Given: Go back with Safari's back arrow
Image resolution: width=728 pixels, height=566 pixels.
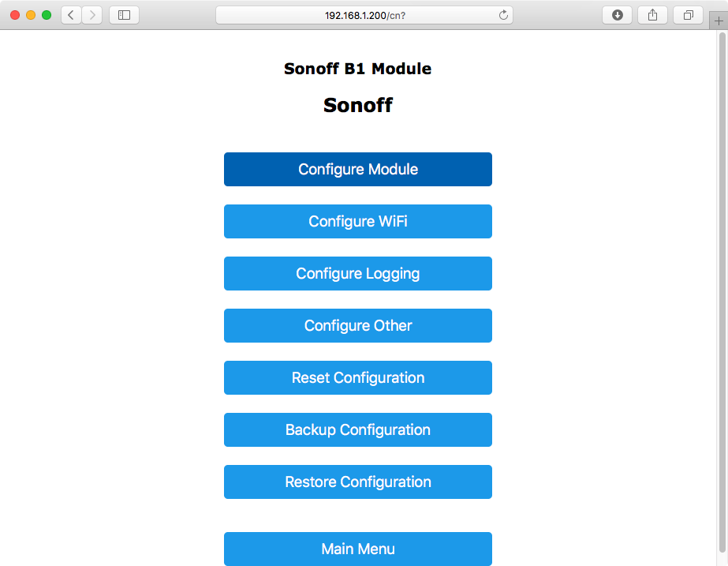Looking at the screenshot, I should click(71, 15).
